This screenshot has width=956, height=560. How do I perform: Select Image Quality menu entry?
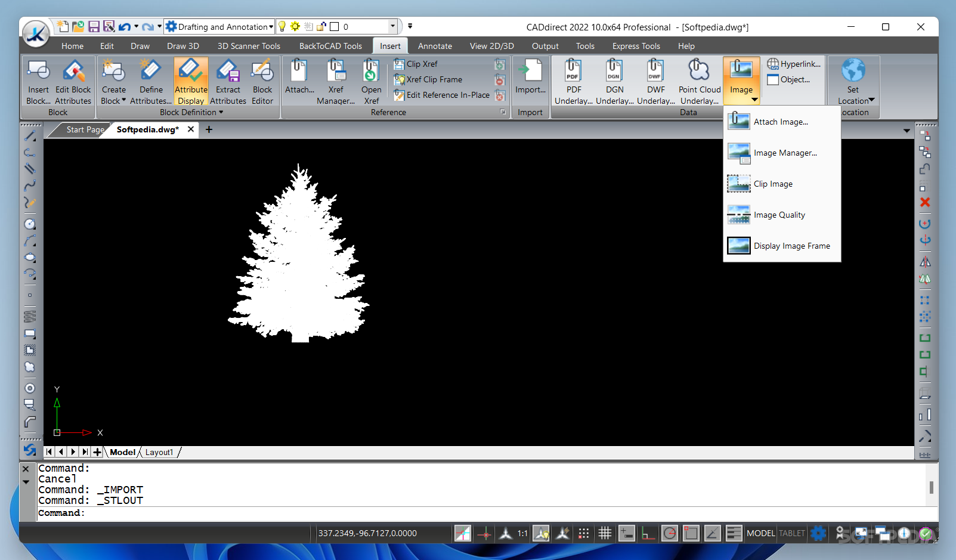(x=782, y=215)
